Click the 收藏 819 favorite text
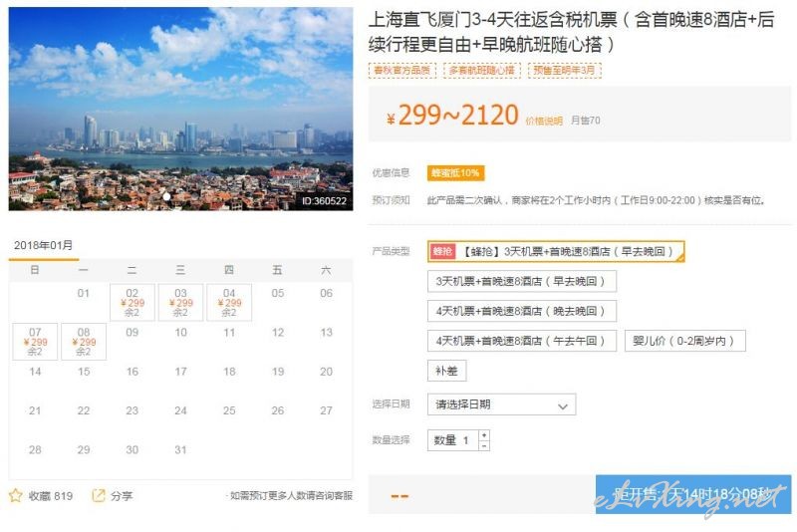The width and height of the screenshot is (797, 532). click(x=51, y=496)
